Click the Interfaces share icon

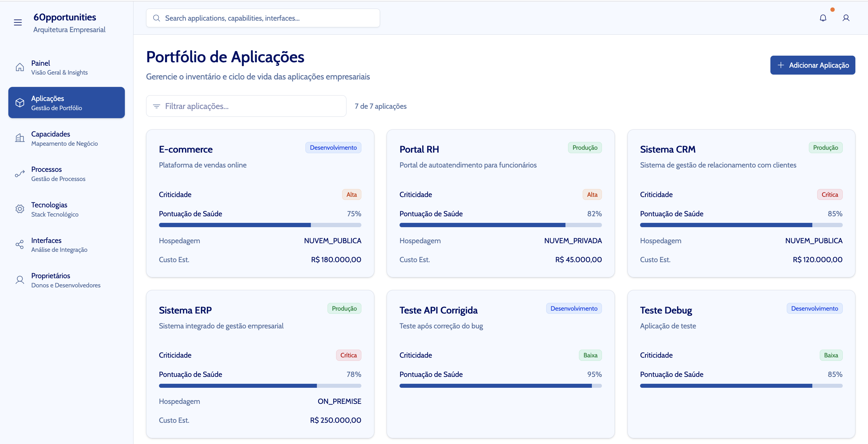tap(20, 244)
